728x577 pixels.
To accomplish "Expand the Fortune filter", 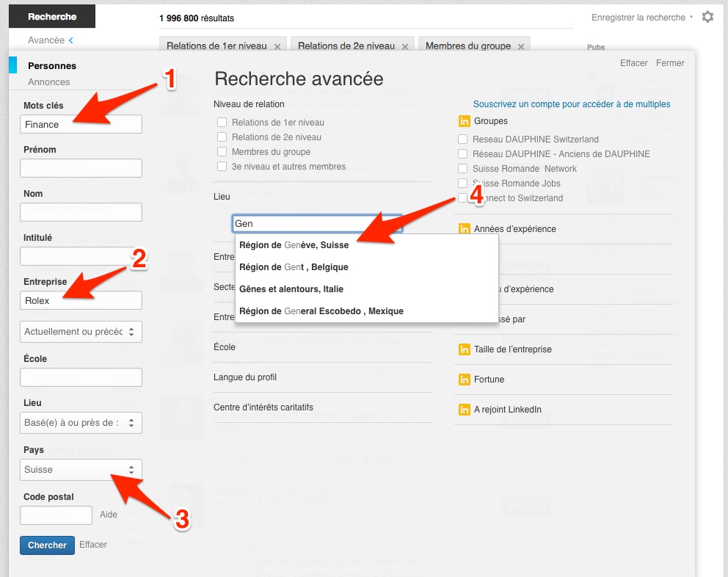I will (489, 380).
